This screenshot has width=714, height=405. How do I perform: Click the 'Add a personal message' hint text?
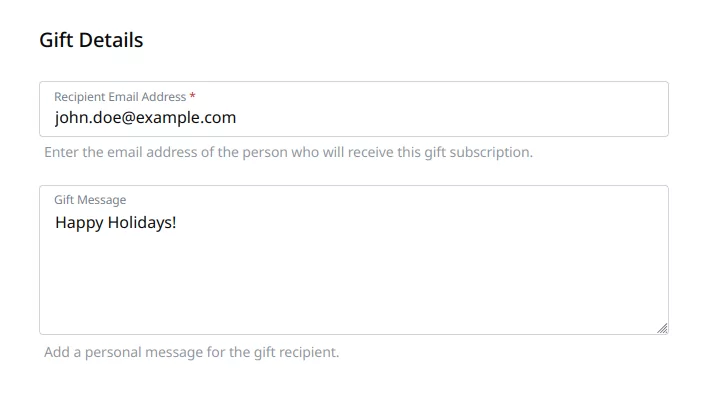pos(191,352)
